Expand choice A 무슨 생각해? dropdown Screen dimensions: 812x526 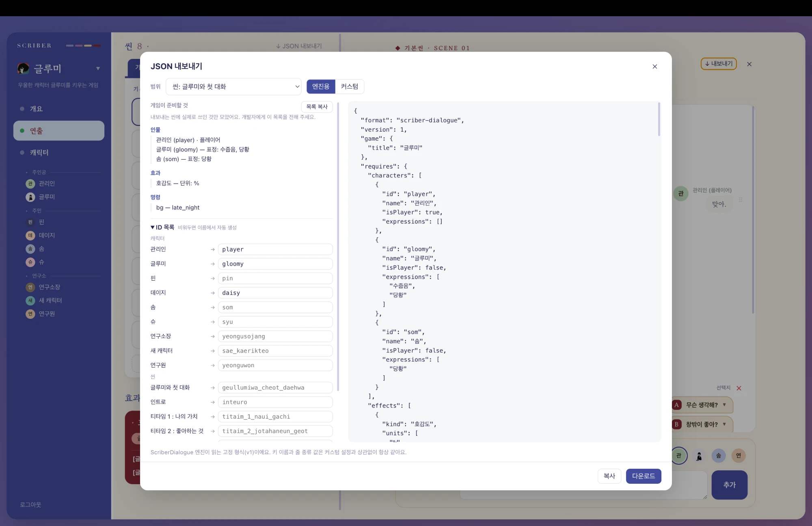tap(724, 405)
